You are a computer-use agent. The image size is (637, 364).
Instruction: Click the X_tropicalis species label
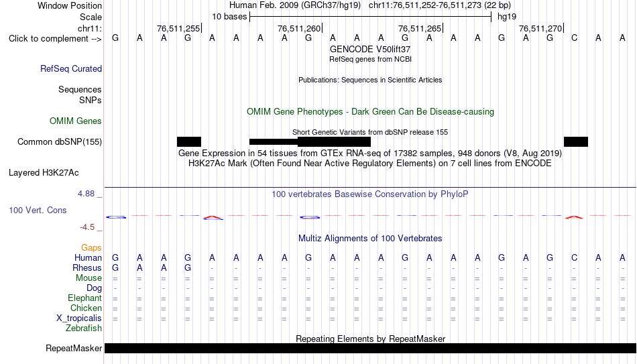point(79,318)
